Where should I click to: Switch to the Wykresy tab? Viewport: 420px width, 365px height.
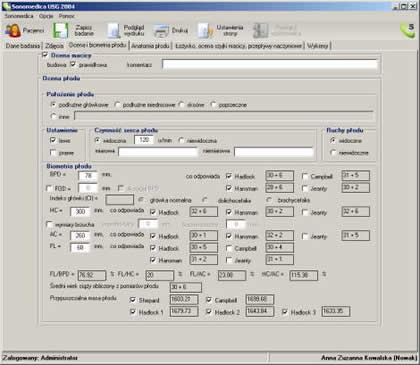(x=318, y=46)
